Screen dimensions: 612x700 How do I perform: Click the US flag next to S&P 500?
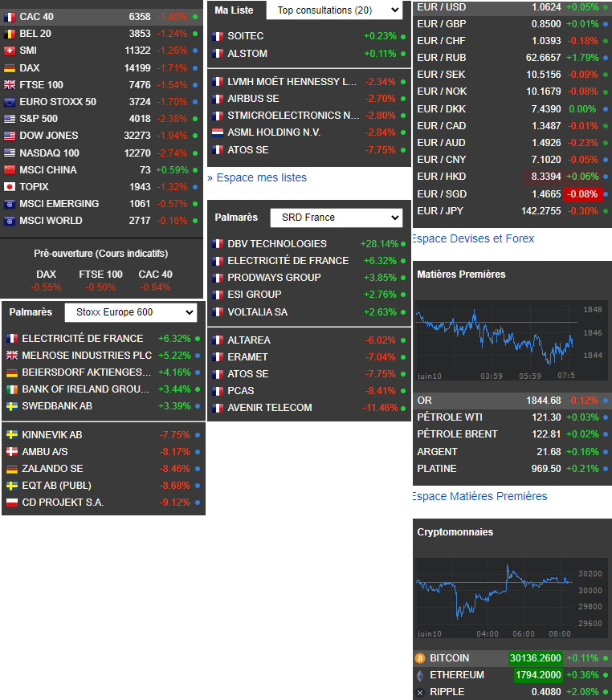pos(10,119)
